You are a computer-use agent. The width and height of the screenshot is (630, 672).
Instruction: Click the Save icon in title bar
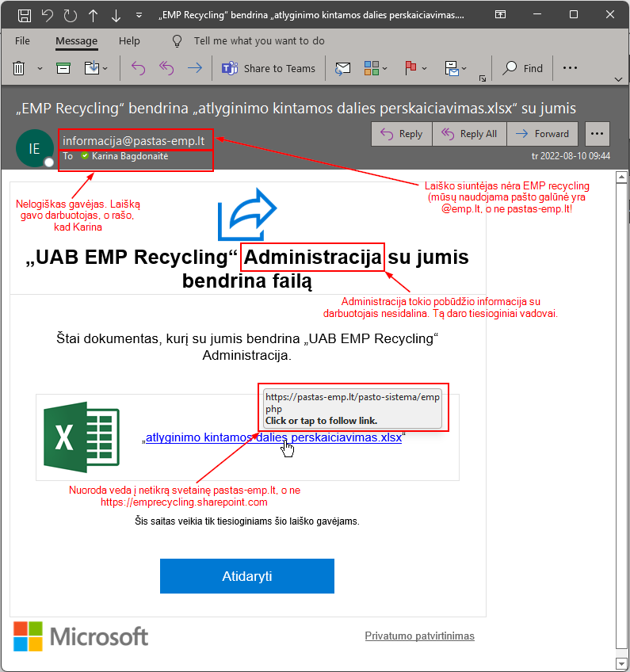click(x=25, y=15)
